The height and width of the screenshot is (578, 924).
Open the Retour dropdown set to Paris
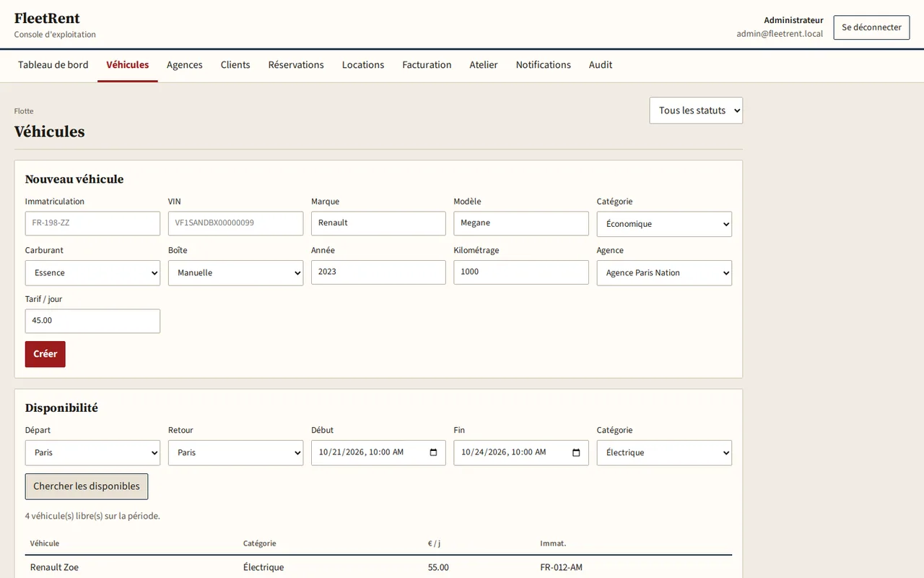235,453
